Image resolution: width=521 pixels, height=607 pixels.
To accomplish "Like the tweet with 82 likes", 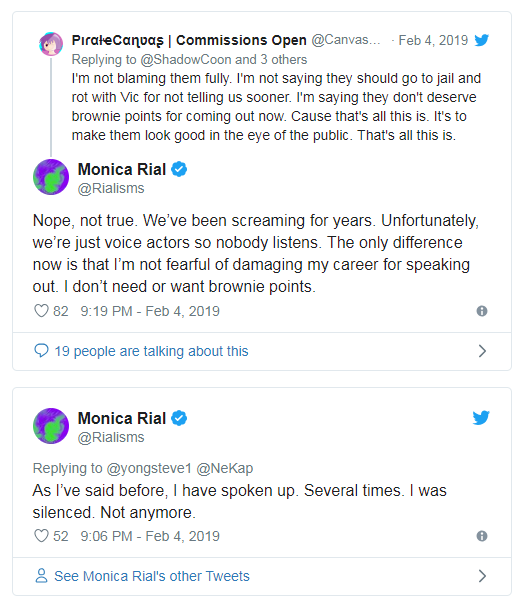I will click(41, 311).
